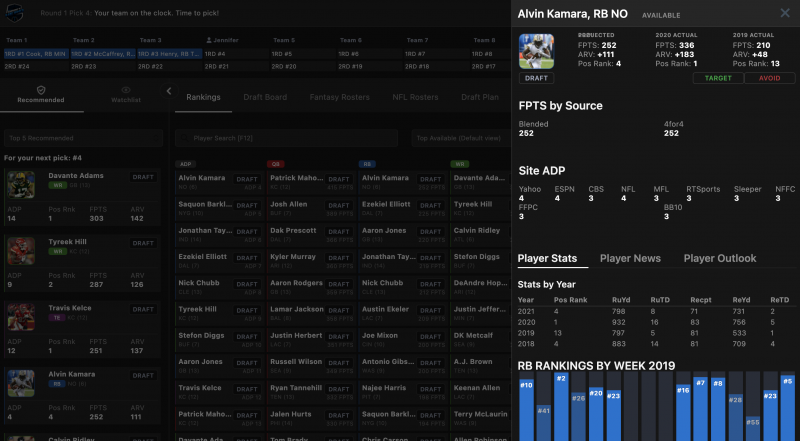The width and height of the screenshot is (800, 441).
Task: Draft Nick Chubb in the ADP column
Action: coord(247,284)
